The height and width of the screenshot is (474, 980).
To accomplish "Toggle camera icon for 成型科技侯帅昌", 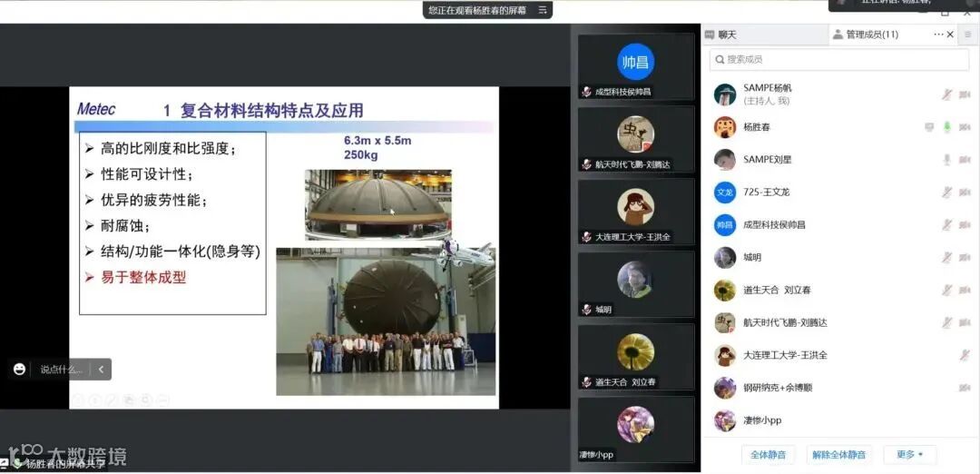I will click(x=965, y=224).
